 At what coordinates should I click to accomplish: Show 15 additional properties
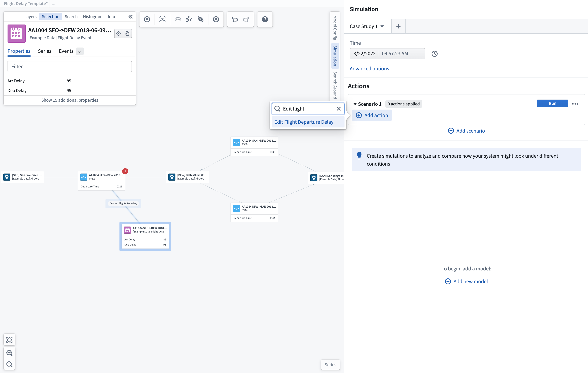click(x=70, y=100)
